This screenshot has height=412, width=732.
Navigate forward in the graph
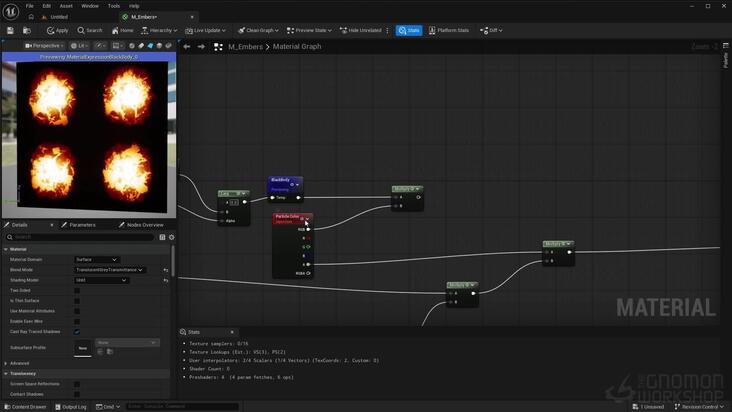tap(201, 47)
